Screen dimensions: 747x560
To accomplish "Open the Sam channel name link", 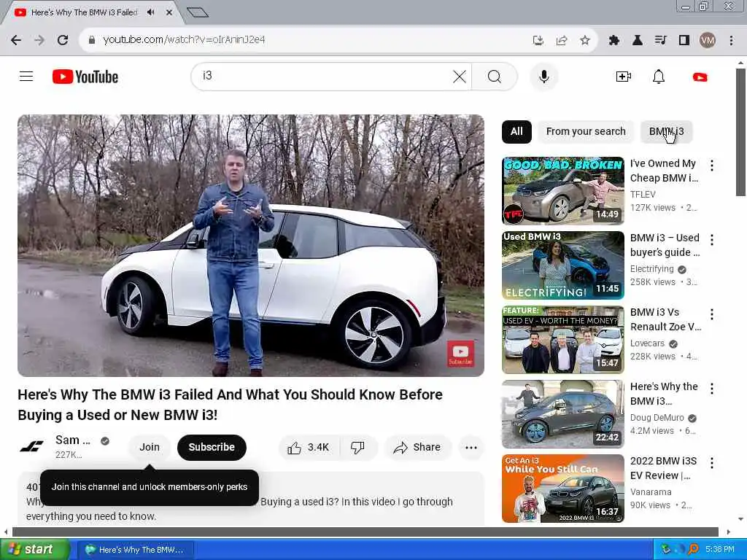I will pos(72,440).
